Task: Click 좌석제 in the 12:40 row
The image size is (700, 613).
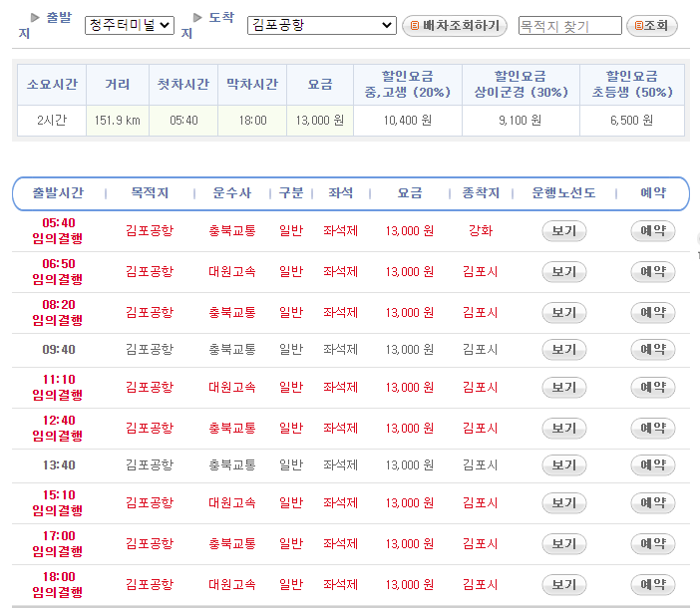Action: tap(341, 429)
